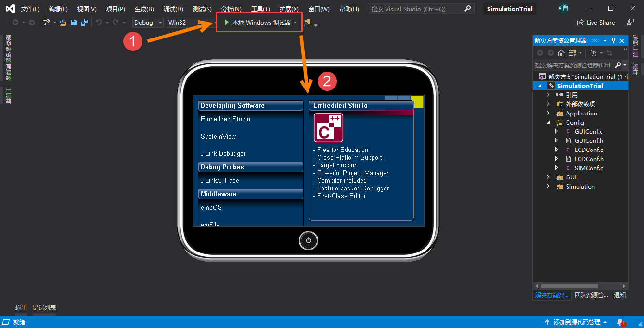Switch to the 错误列表 tab
Screen dimensions: 644x328
[44, 307]
